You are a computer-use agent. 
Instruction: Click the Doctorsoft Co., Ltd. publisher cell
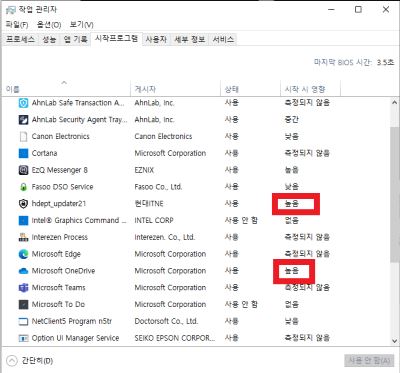point(166,321)
